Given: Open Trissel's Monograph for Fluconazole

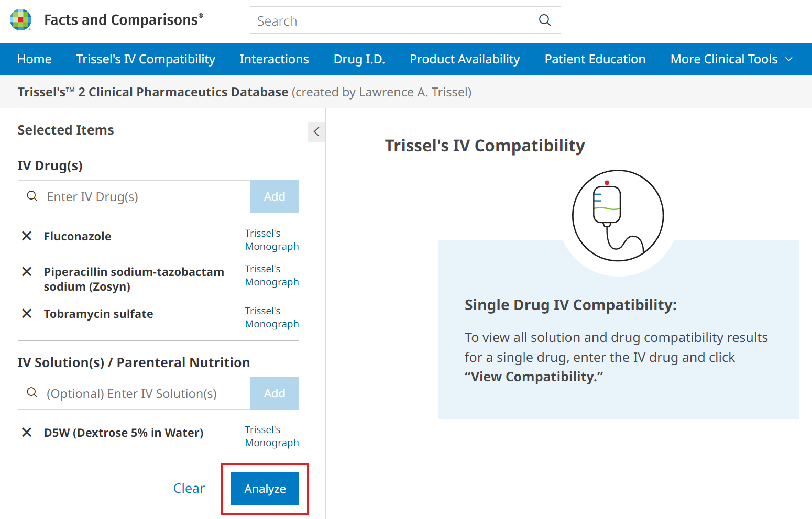Looking at the screenshot, I should 271,240.
